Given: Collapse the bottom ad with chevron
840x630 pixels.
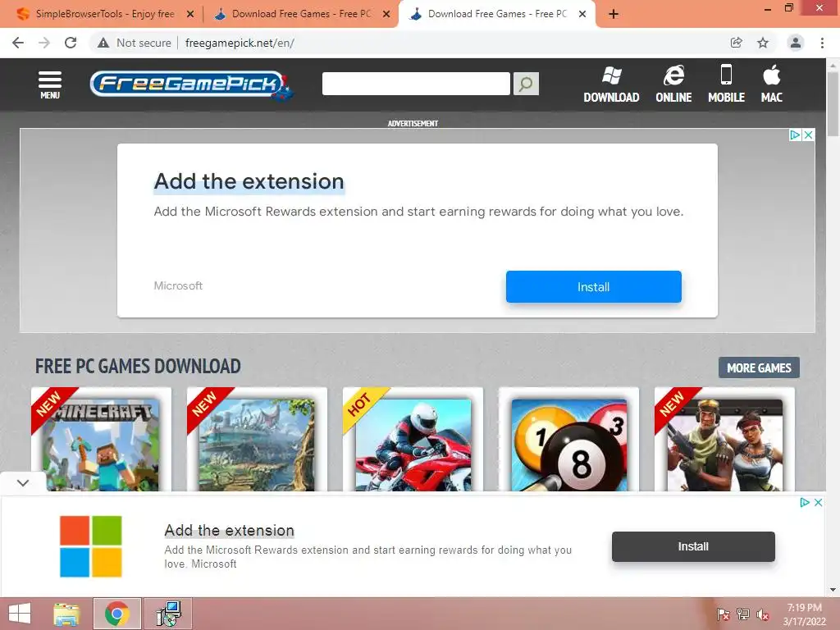Looking at the screenshot, I should (x=22, y=482).
